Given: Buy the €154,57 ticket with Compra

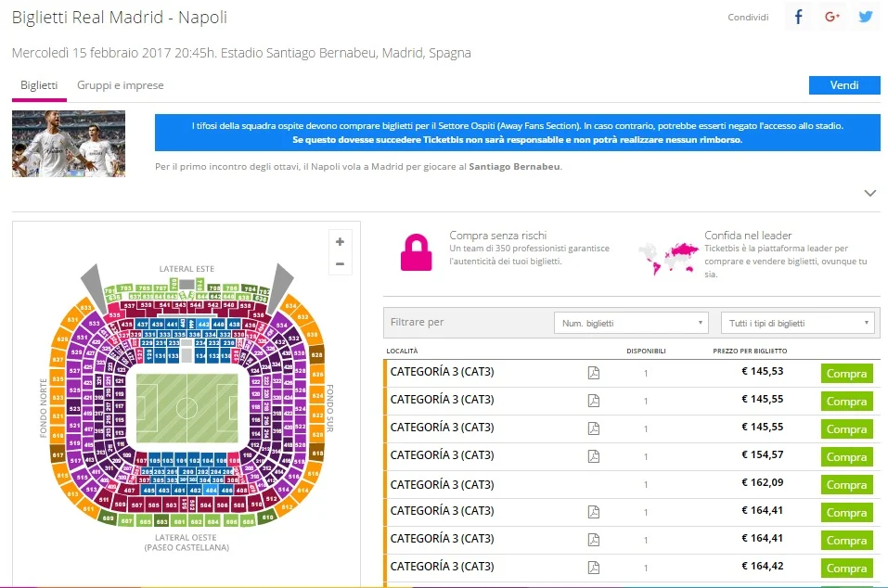Looking at the screenshot, I should [846, 457].
